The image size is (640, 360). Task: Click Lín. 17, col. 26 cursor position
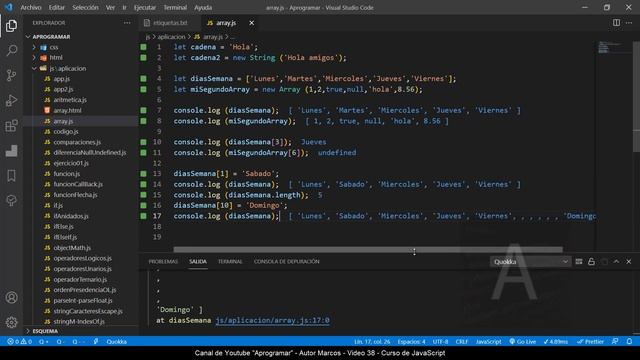point(372,342)
